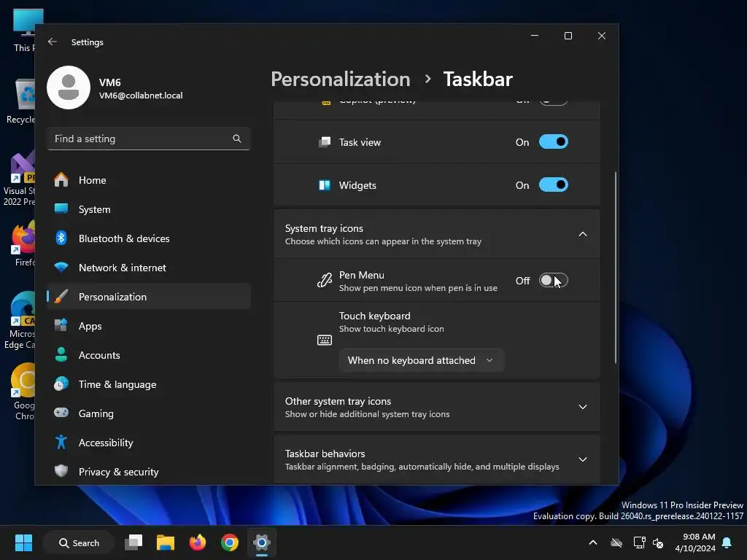Click the taskbar Search box
Image resolution: width=747 pixels, height=560 pixels.
(x=79, y=542)
